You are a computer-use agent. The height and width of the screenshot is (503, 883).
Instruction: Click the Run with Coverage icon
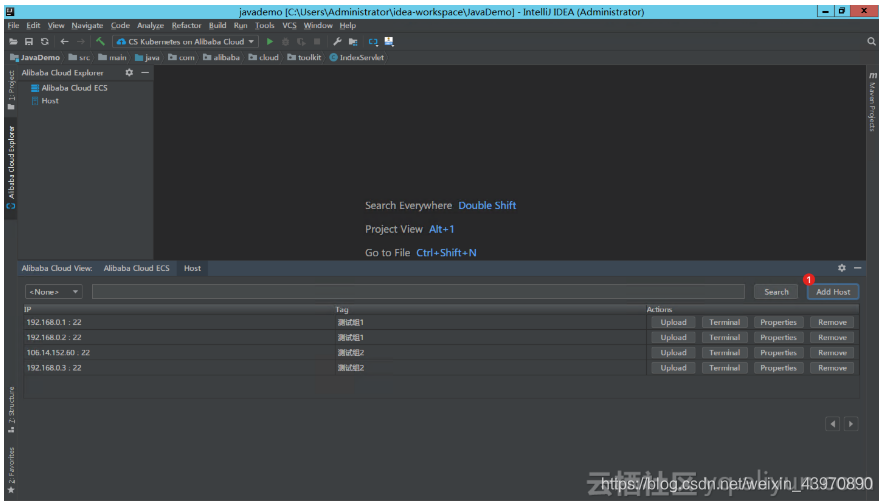click(301, 42)
